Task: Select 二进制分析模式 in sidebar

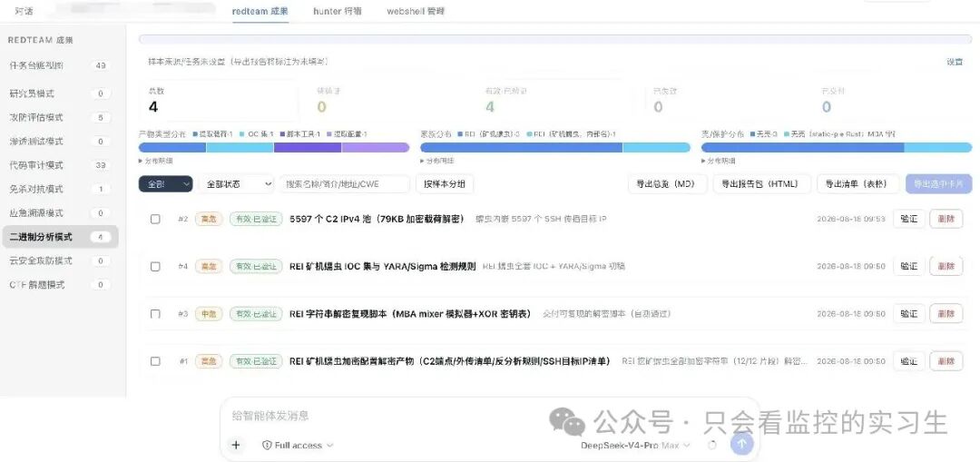Action: tap(60, 237)
